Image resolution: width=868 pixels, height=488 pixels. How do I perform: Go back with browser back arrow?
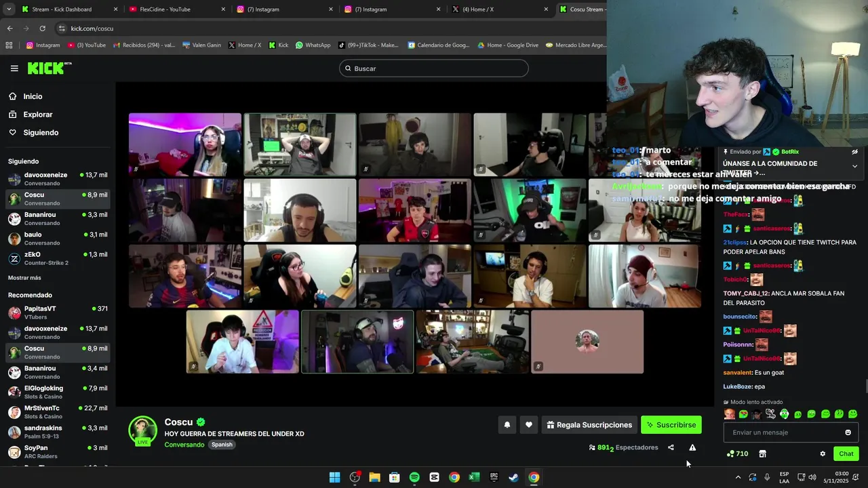[9, 28]
